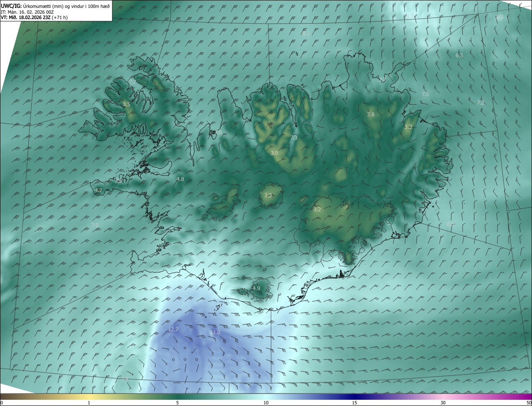The image size is (532, 406).
Task: Click the 8.1 value label
Action: pyautogui.click(x=307, y=33)
